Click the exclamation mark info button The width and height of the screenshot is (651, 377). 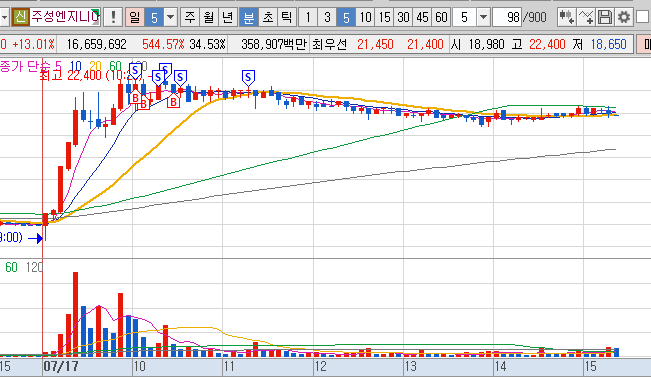point(113,17)
